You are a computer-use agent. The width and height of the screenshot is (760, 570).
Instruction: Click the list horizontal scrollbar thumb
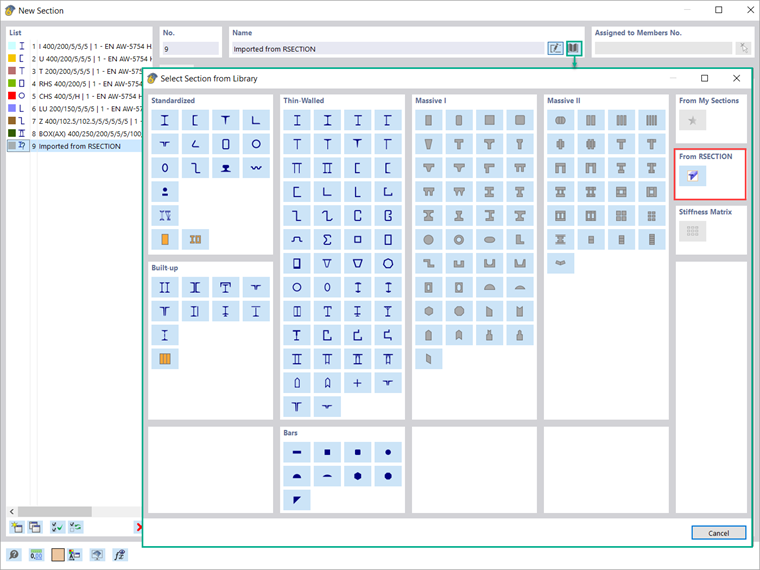[55, 511]
